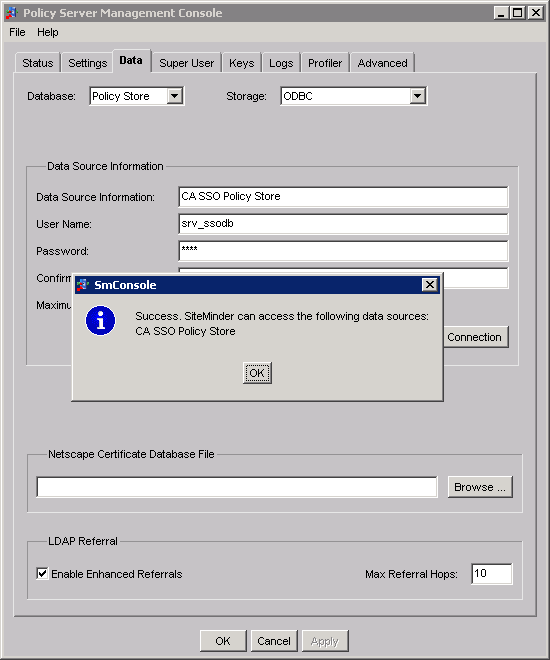Click the Netscape Certificate Database File field
The image size is (550, 660).
[237, 487]
